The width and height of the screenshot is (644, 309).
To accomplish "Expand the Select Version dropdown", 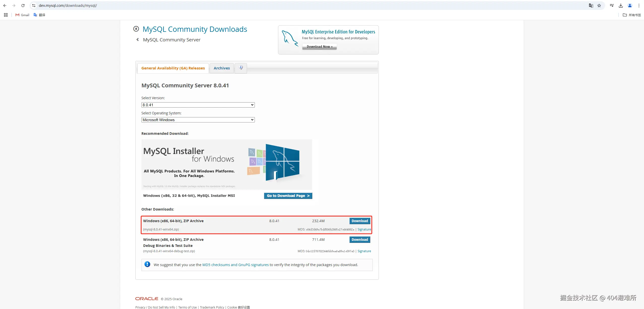I will (x=198, y=105).
